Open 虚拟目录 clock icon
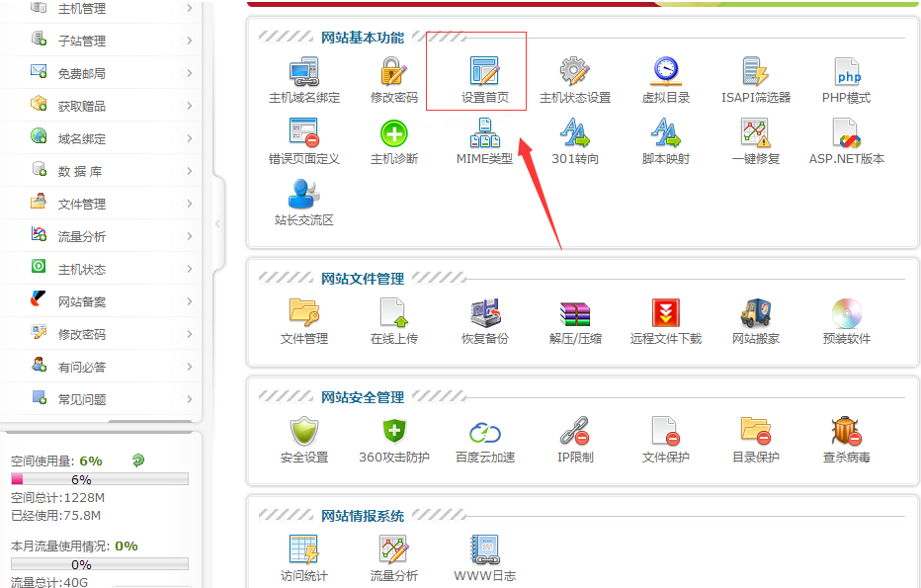The image size is (921, 588). (665, 71)
